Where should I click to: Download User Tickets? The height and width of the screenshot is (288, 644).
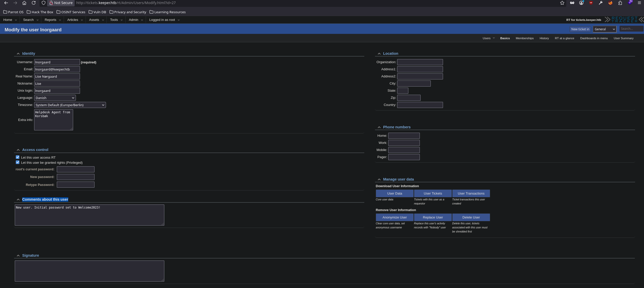click(433, 193)
